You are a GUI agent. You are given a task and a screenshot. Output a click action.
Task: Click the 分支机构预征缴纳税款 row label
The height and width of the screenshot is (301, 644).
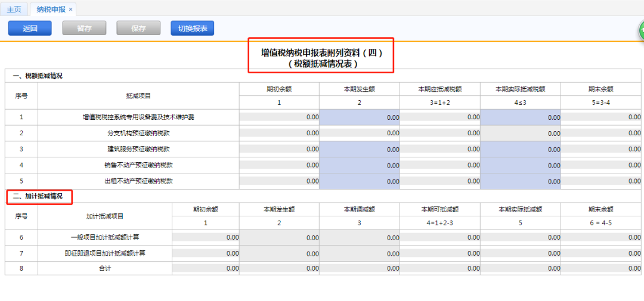coord(138,134)
